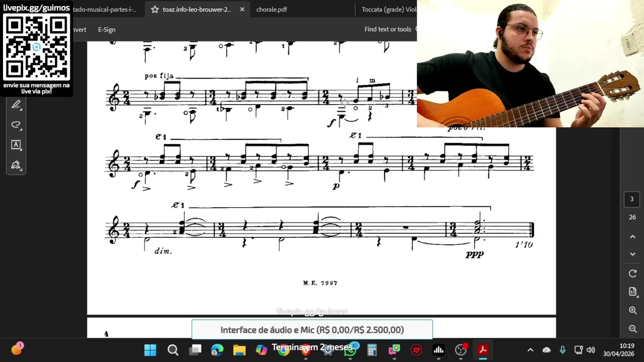Switch to the toaz.info-leo-brouwer tab

(197, 10)
